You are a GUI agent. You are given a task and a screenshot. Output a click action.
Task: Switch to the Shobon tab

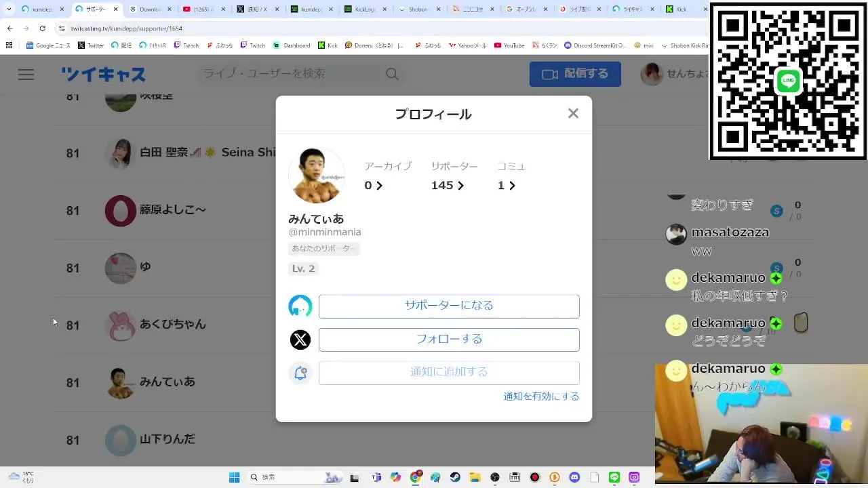(x=420, y=9)
